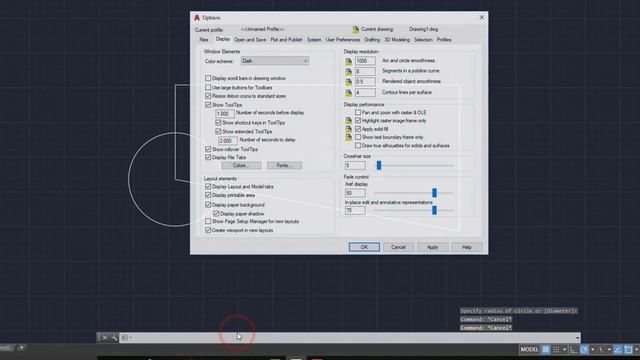Click drawing icon beside Show text boundary frame
This screenshot has height=360, width=640.
(x=348, y=137)
